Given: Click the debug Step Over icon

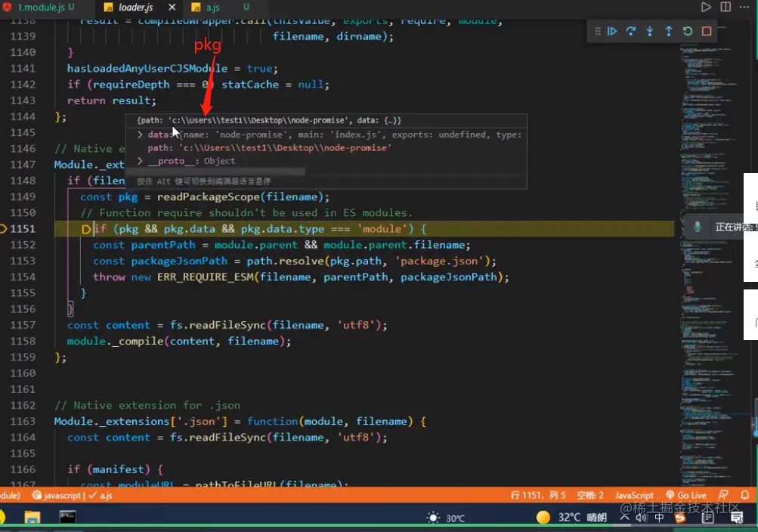Looking at the screenshot, I should pyautogui.click(x=631, y=32).
